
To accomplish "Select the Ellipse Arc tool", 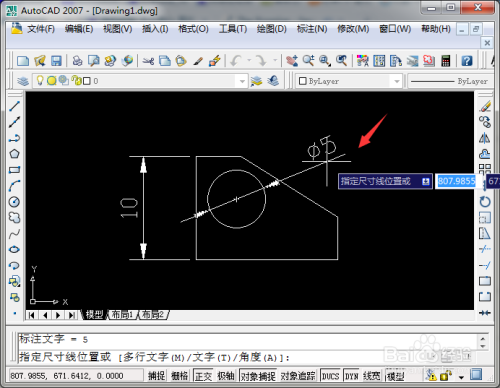I will coord(14,265).
